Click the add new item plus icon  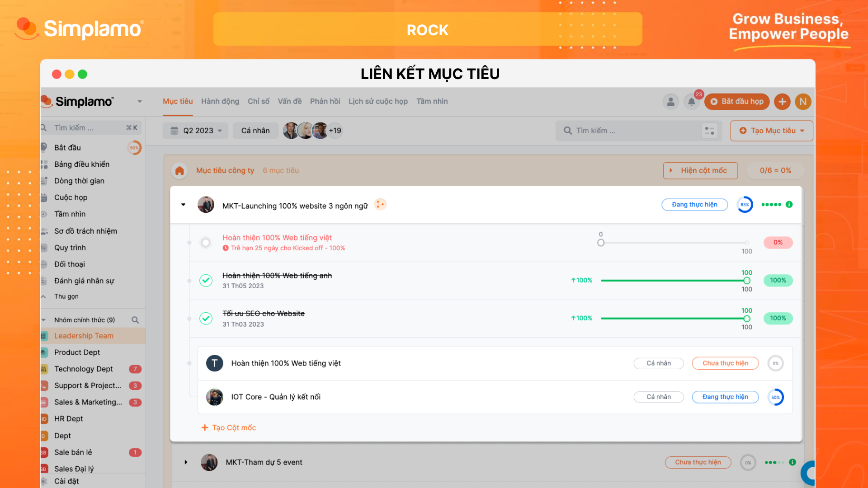pyautogui.click(x=782, y=101)
